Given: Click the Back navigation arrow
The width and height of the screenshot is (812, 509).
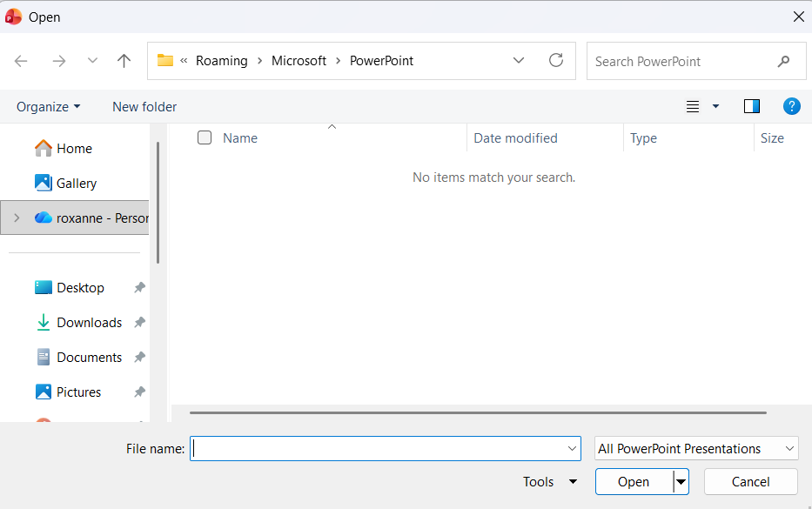Looking at the screenshot, I should (22, 61).
